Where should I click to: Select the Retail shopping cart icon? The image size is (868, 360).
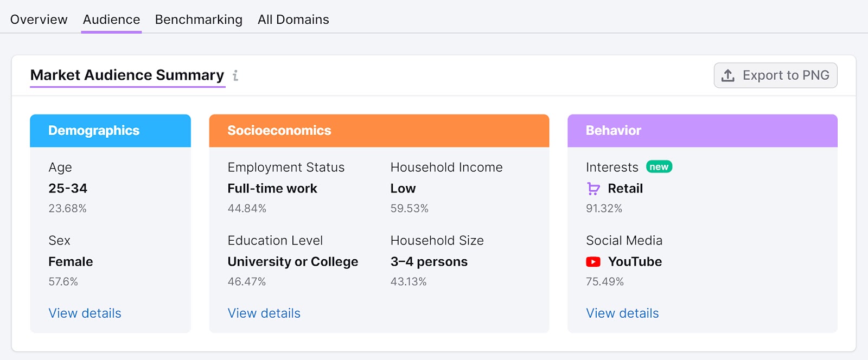(x=593, y=189)
